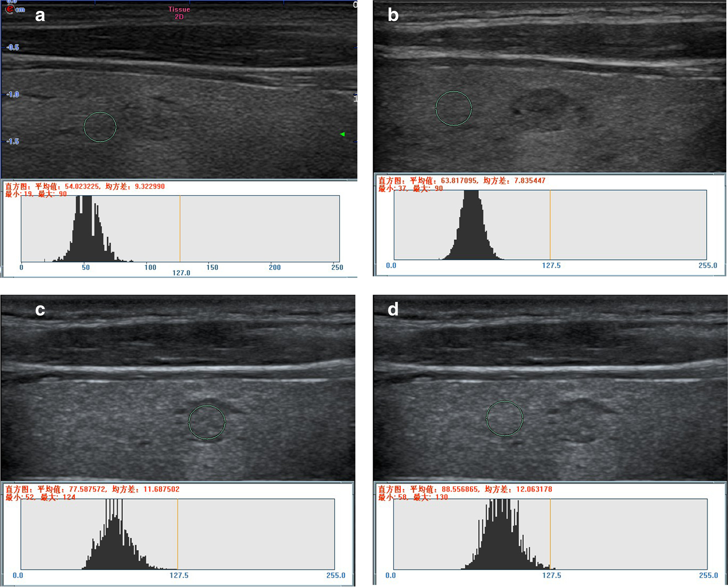Image resolution: width=728 pixels, height=587 pixels.
Task: Click the red 'e' cm logo icon
Action: (x=9, y=9)
